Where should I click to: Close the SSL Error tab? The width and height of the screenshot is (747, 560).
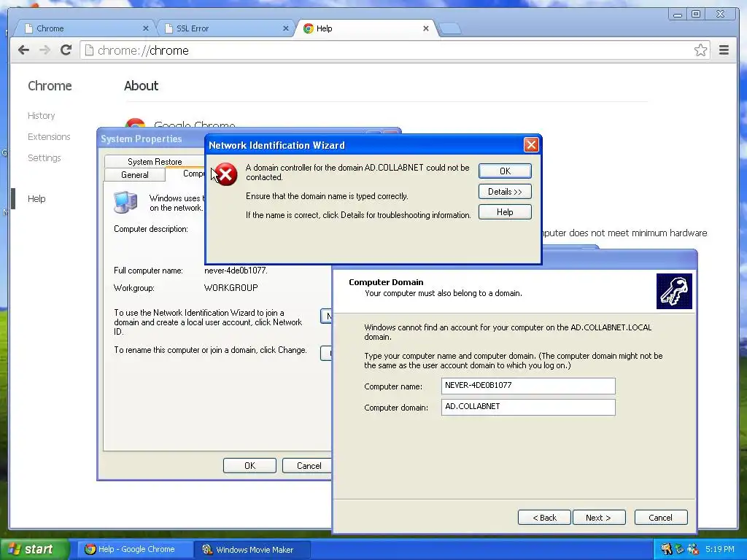pos(286,28)
